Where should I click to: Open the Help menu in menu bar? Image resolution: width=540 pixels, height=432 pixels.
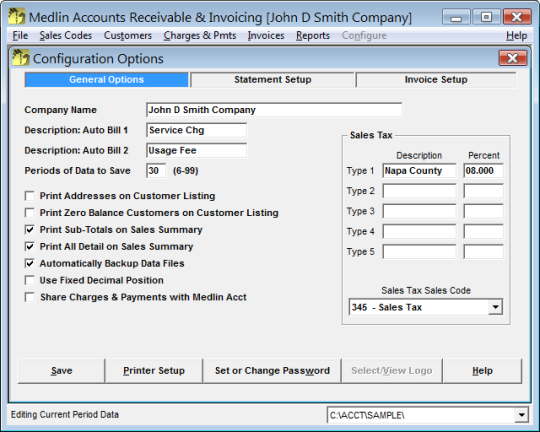(517, 35)
